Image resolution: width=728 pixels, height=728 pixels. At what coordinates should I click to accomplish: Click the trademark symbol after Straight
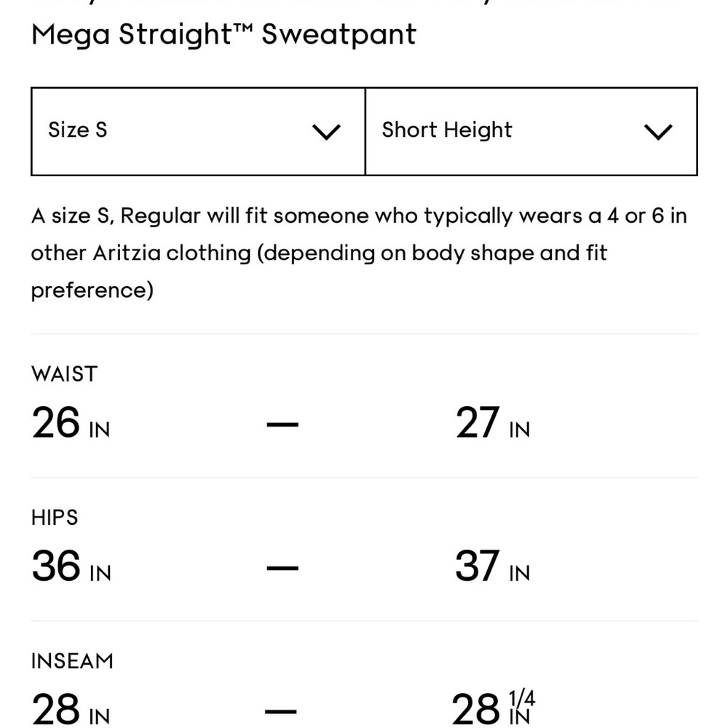(243, 29)
